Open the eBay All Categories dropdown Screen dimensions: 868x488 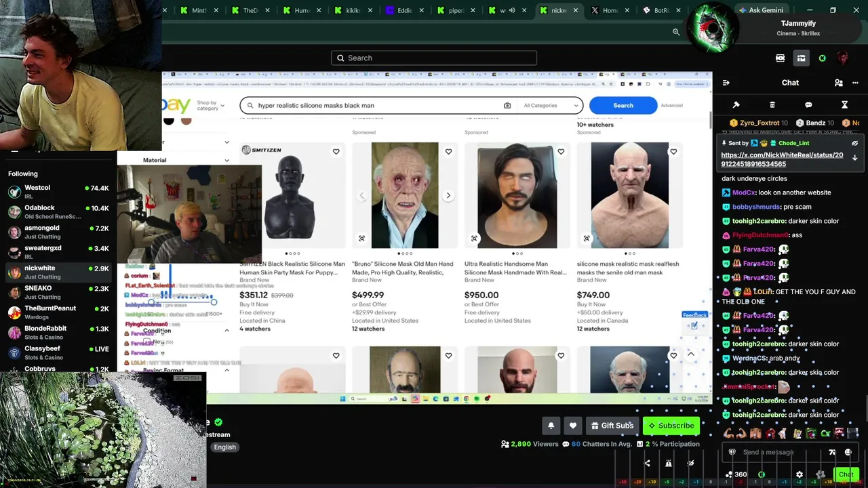pos(550,106)
